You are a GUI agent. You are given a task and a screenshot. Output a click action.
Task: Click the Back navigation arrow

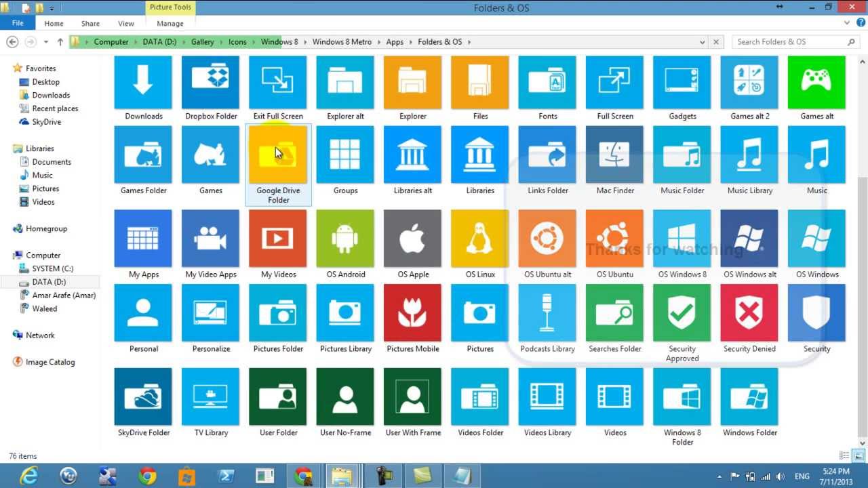pos(12,41)
